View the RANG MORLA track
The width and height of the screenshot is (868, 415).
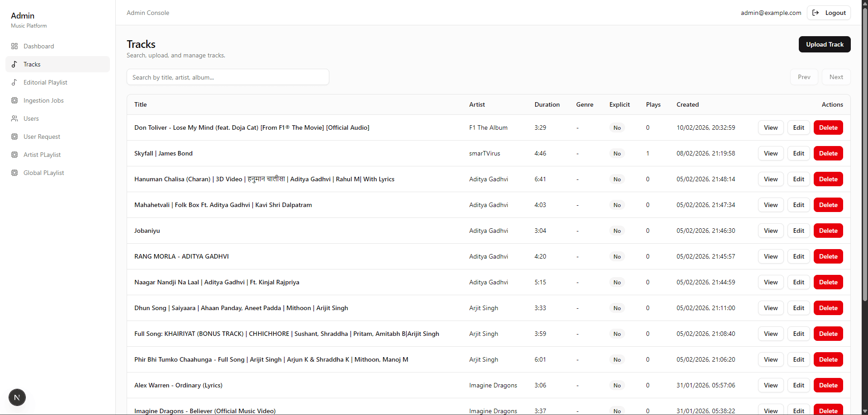[x=771, y=256]
